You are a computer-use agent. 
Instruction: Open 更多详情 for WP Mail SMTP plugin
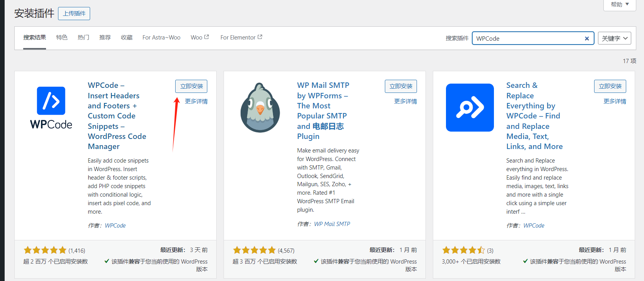click(405, 101)
